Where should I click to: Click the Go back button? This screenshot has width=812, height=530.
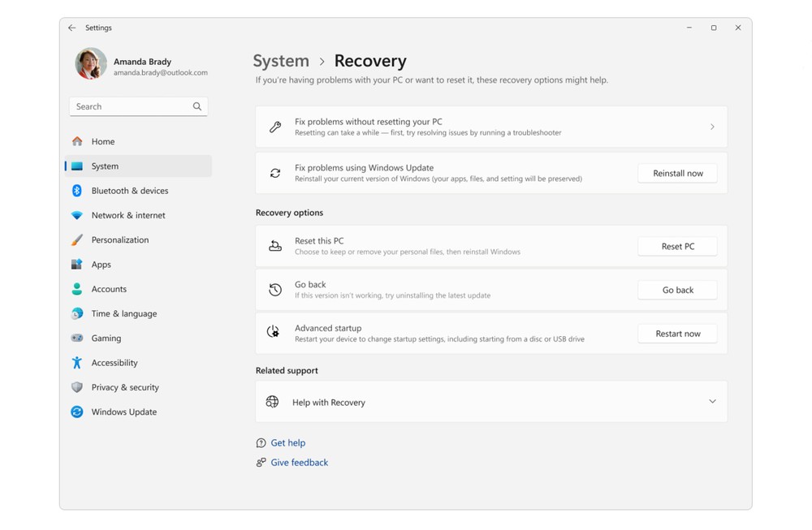(x=677, y=290)
